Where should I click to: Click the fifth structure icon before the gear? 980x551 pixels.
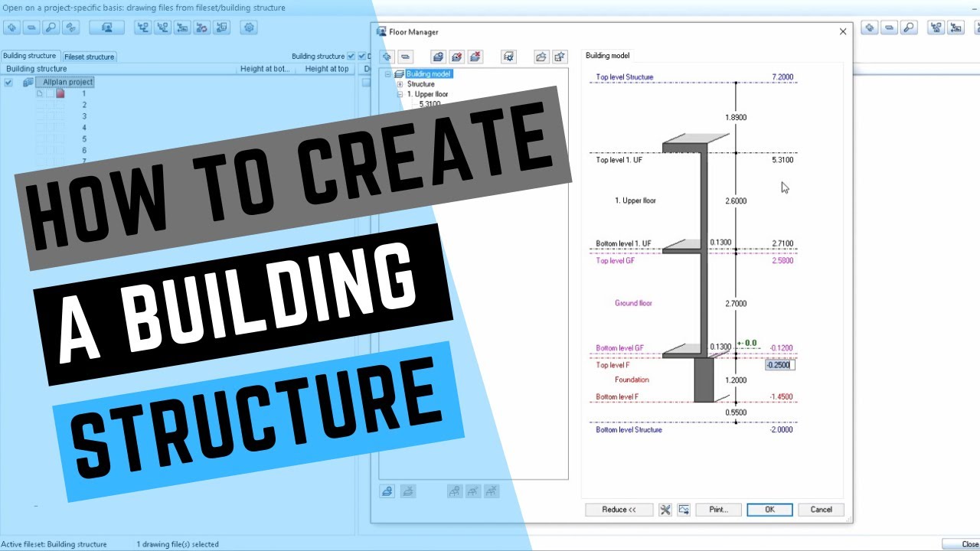coord(222,28)
